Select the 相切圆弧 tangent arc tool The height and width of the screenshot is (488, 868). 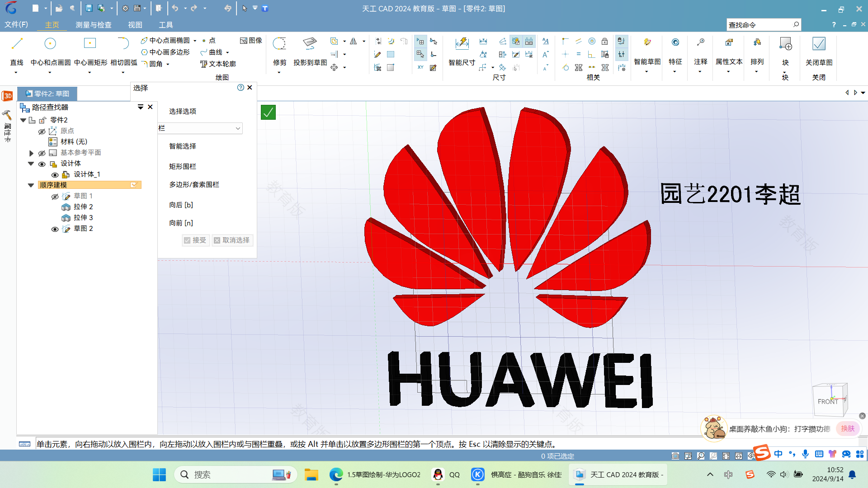(123, 43)
